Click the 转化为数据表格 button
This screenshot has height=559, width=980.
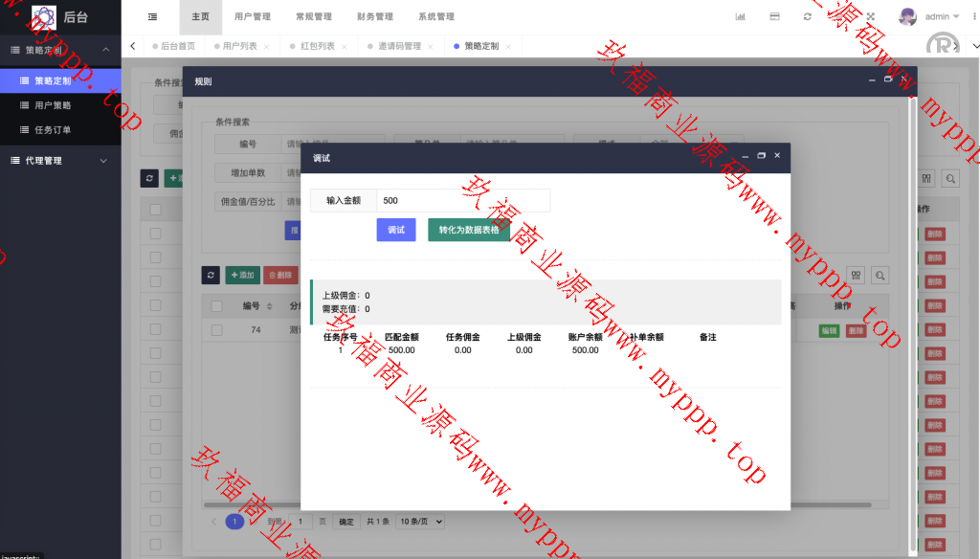(468, 230)
